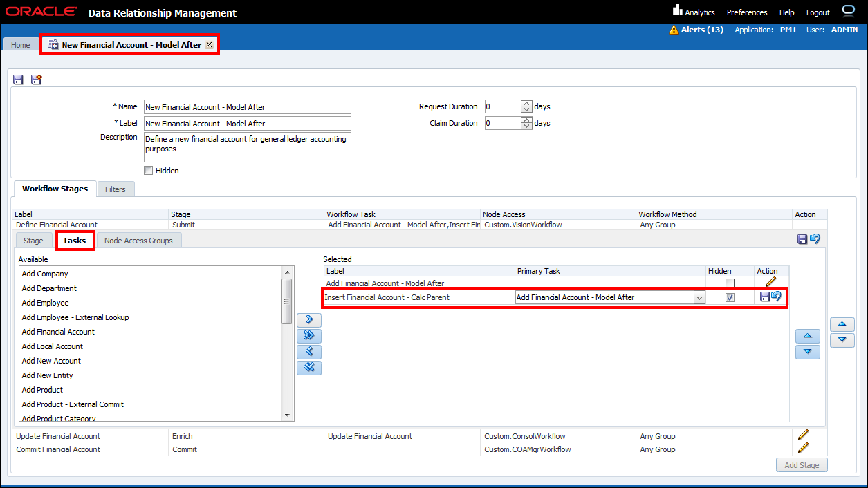This screenshot has height=488, width=868.
Task: Increase Request Duration days
Action: point(527,104)
